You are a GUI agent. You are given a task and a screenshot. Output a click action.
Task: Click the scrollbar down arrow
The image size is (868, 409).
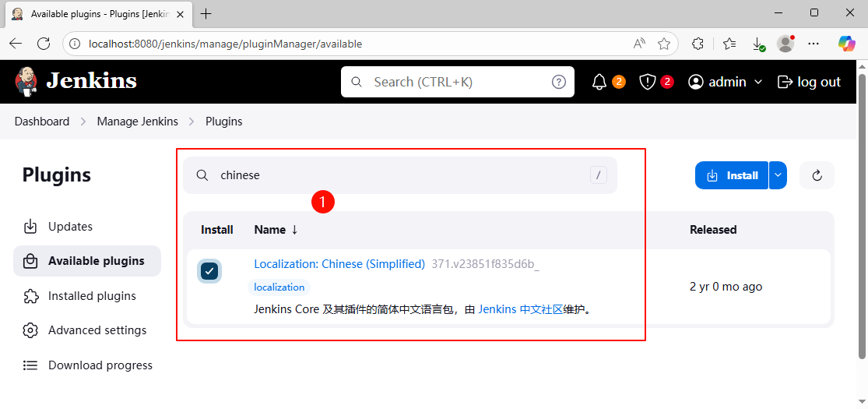863,403
